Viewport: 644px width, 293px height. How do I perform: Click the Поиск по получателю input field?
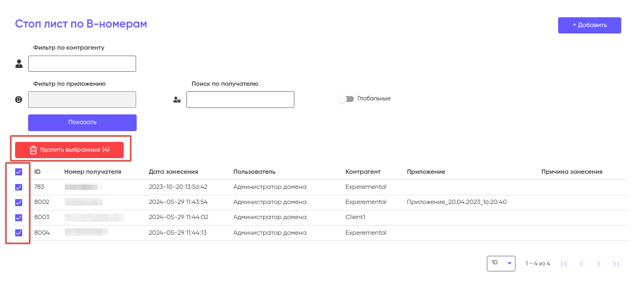(240, 100)
